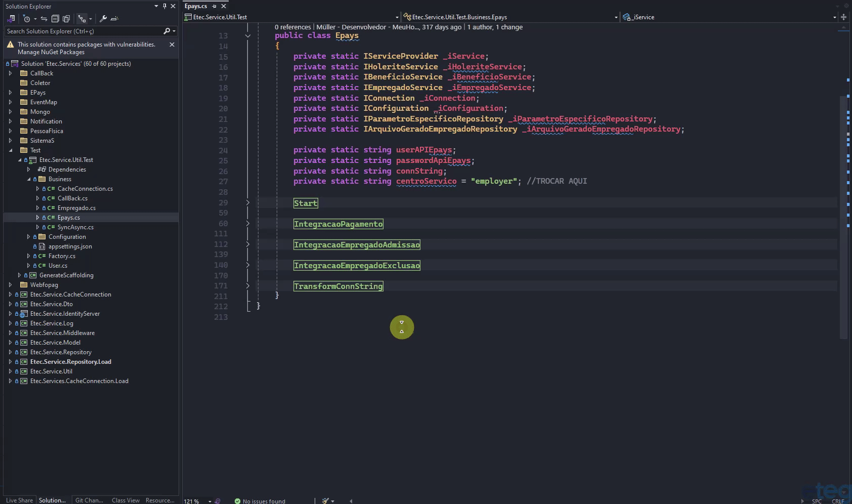This screenshot has height=504, width=852.
Task: Click the pending changes filter clock icon
Action: pyautogui.click(x=27, y=19)
